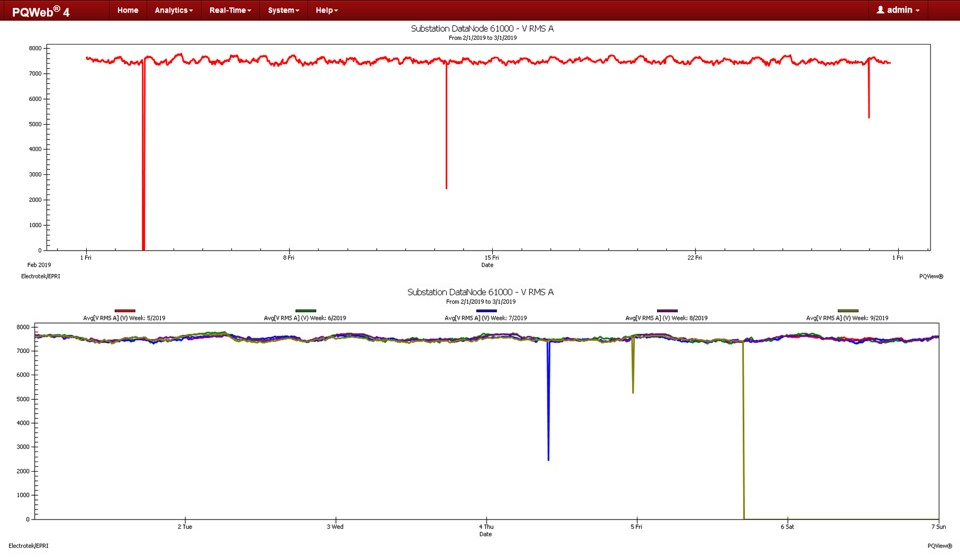Click the green Week 6/2019 legend swatch
Image resolution: width=960 pixels, height=558 pixels.
coord(306,311)
